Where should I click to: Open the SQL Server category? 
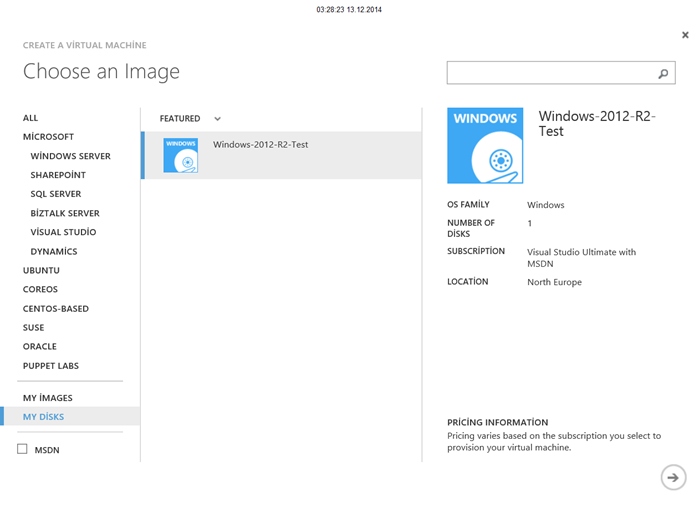point(56,194)
